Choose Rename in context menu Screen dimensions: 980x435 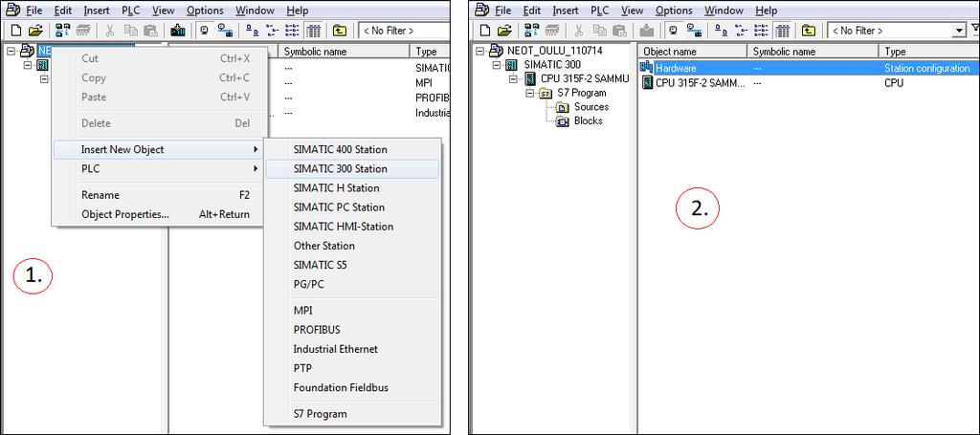160,195
